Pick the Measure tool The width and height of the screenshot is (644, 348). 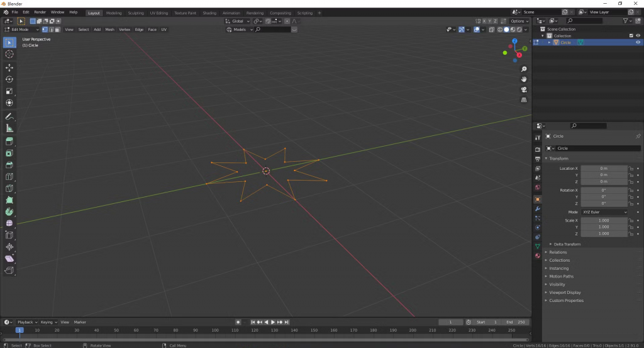click(9, 128)
